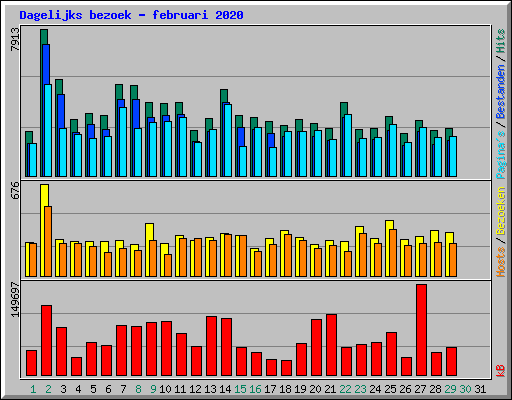
Task: Click the green day 29 axis label
Action: [x=450, y=389]
